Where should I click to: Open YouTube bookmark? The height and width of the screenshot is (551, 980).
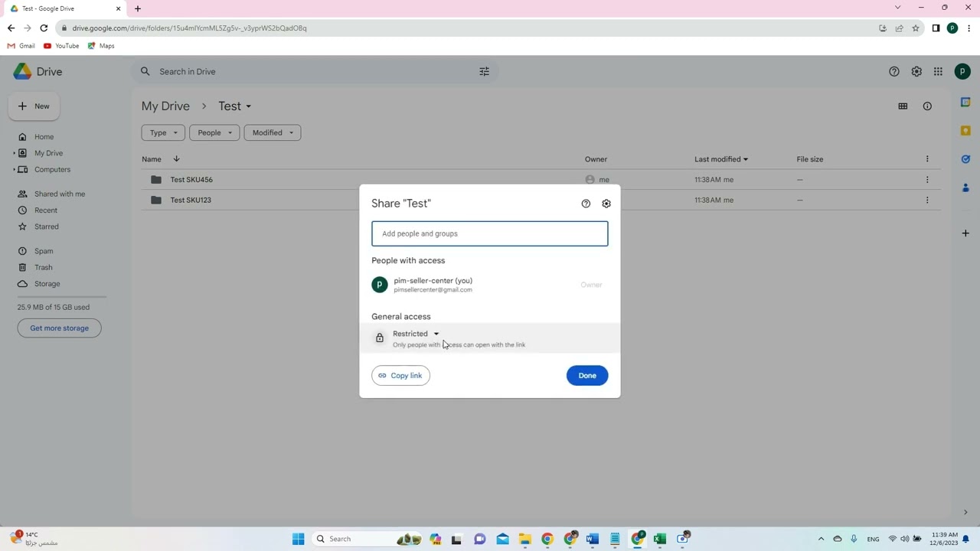[x=61, y=46]
